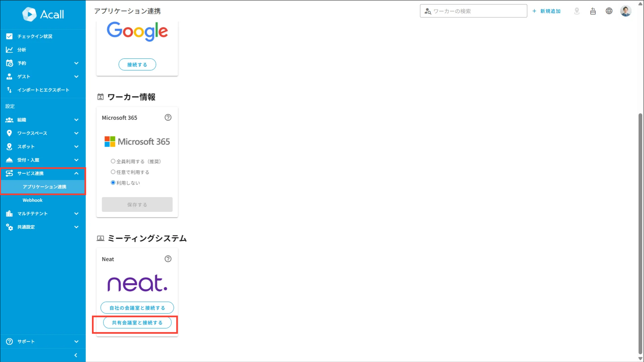Select 利用しない radio option
The height and width of the screenshot is (362, 644).
coord(113,183)
